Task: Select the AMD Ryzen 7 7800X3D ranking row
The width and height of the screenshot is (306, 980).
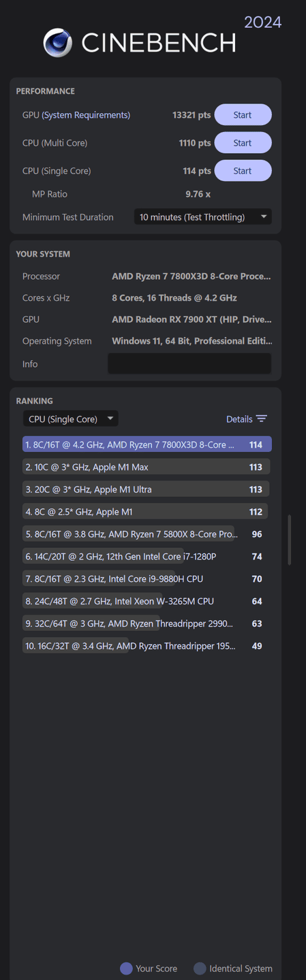Action: pos(147,444)
